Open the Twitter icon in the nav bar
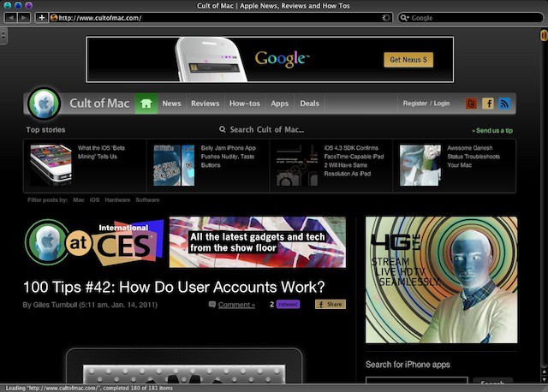This screenshot has height=392, width=548. [x=471, y=104]
